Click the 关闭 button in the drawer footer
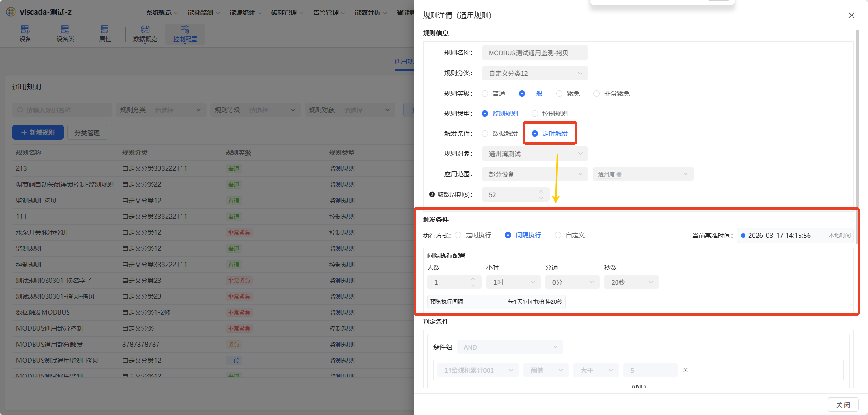The width and height of the screenshot is (868, 415). click(x=843, y=405)
